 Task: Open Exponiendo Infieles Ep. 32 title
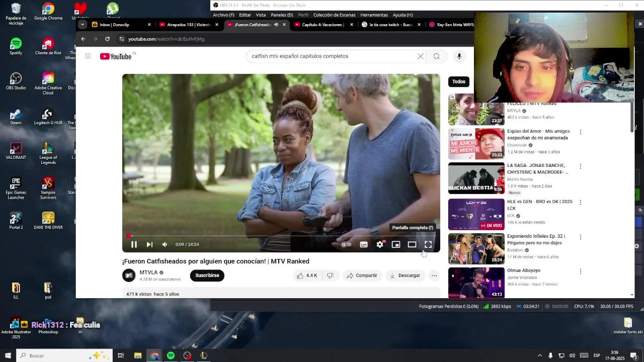tap(536, 239)
